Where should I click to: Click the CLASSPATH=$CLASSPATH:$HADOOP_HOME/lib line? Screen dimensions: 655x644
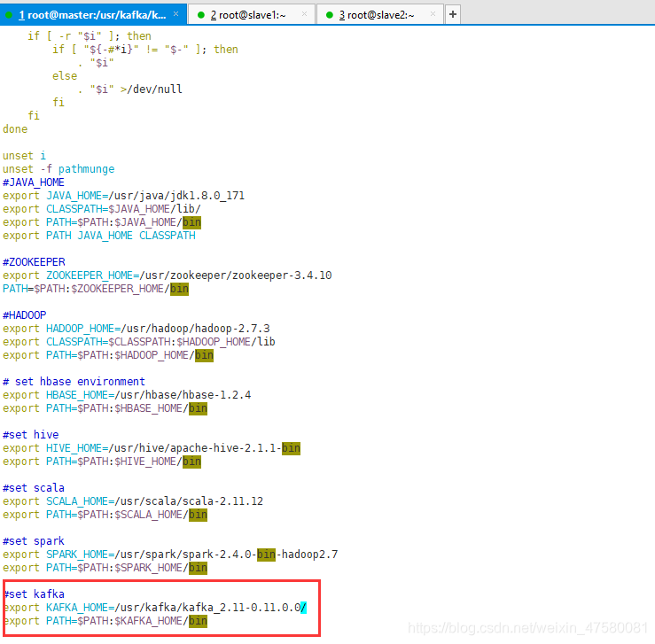(139, 342)
